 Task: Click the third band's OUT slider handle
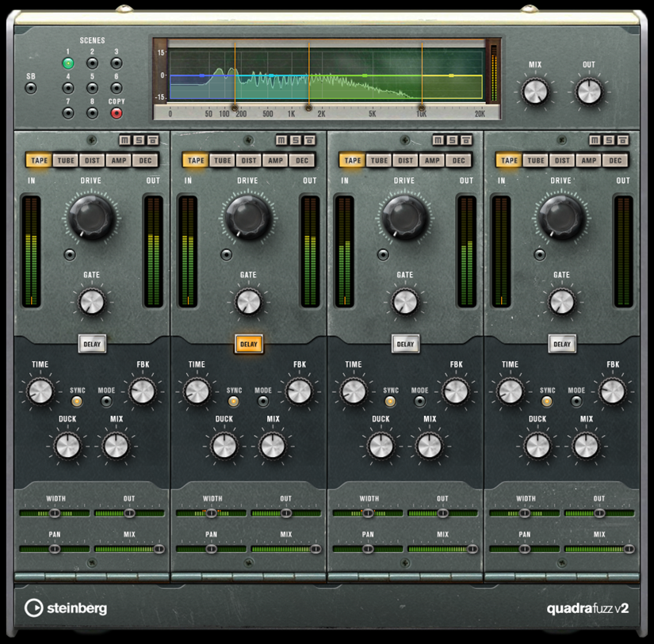pyautogui.click(x=442, y=513)
